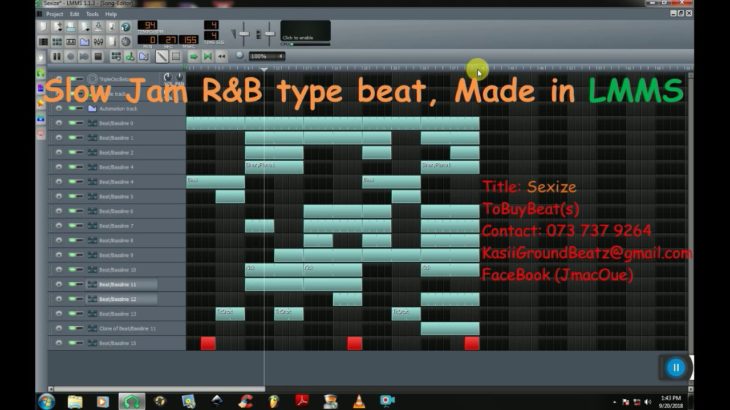Image resolution: width=730 pixels, height=410 pixels.
Task: Open track actions gear for Beat/Bassline 10
Action: (59, 269)
